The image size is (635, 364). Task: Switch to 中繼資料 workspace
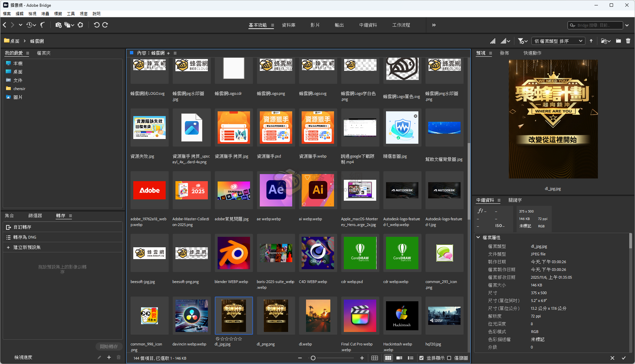[368, 25]
